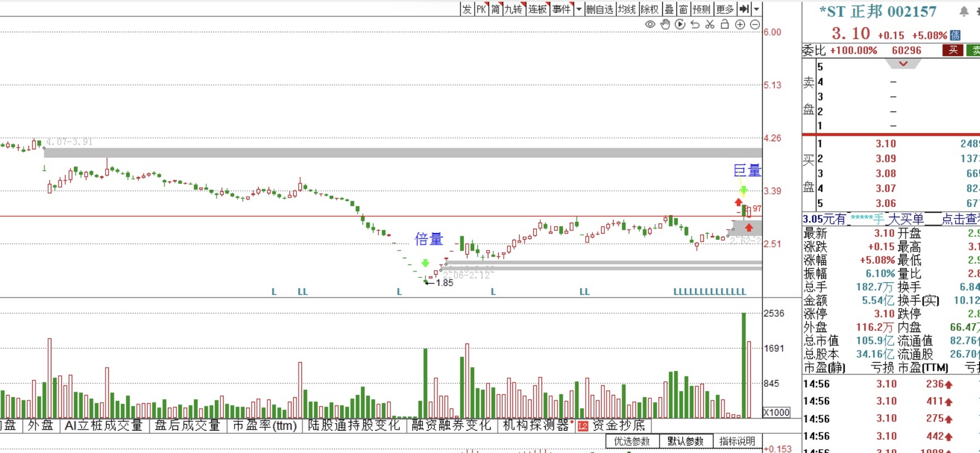Zoom in with the plus circle icon

(x=740, y=25)
